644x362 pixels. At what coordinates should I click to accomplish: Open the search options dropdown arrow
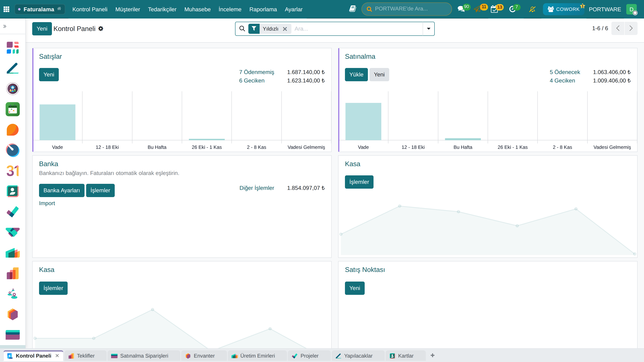tap(428, 29)
